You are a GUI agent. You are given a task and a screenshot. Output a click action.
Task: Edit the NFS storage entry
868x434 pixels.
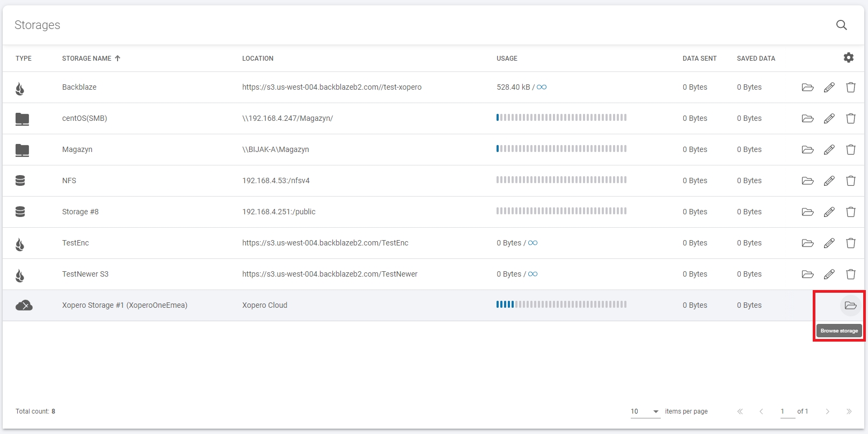coord(829,181)
